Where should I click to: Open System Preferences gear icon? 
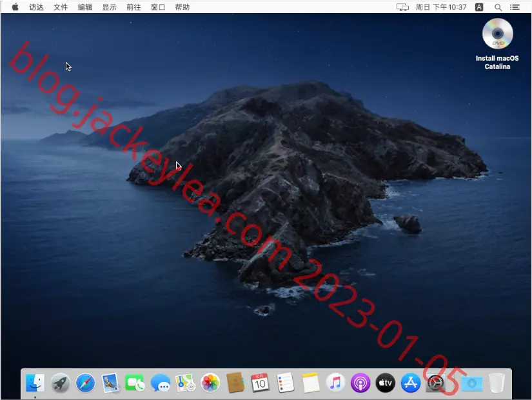[x=436, y=383]
